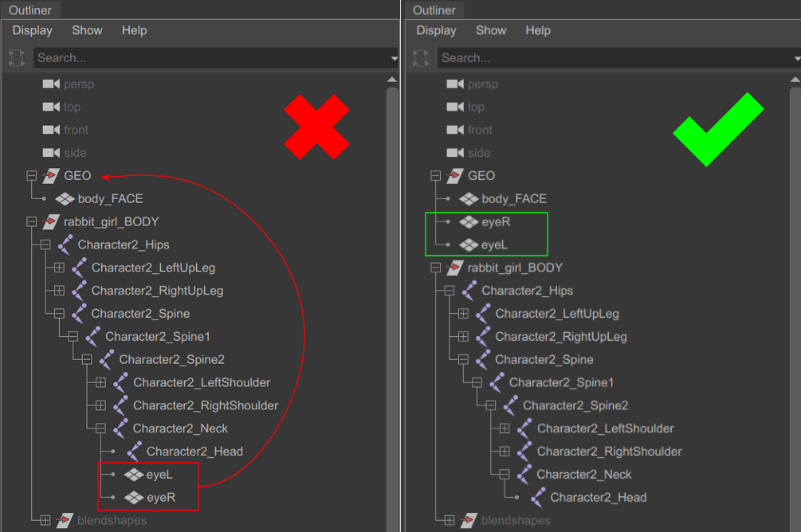Open the search dropdown arrow in left outliner
The width and height of the screenshot is (801, 532).
click(394, 58)
